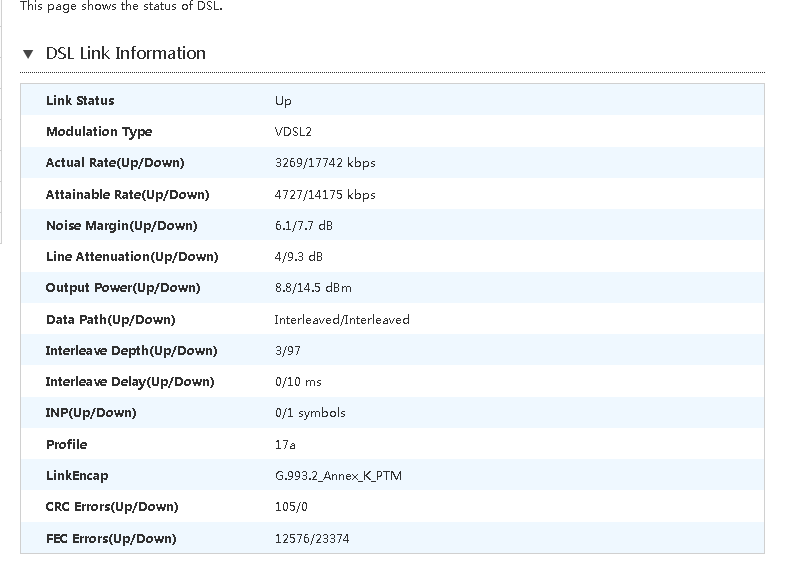Click the FEC Errors value 12576/23374
Viewport: 801px width, 578px height.
[312, 539]
